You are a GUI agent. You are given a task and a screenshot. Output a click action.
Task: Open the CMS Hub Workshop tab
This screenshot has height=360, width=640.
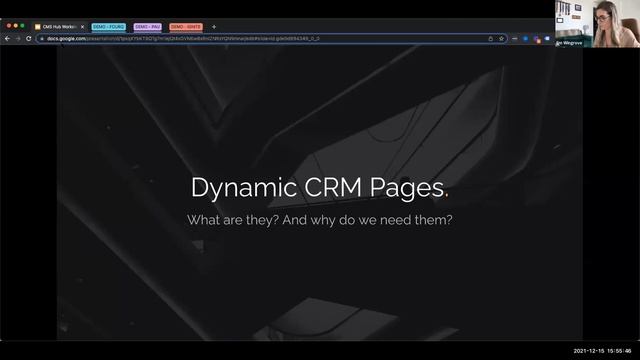(x=60, y=27)
